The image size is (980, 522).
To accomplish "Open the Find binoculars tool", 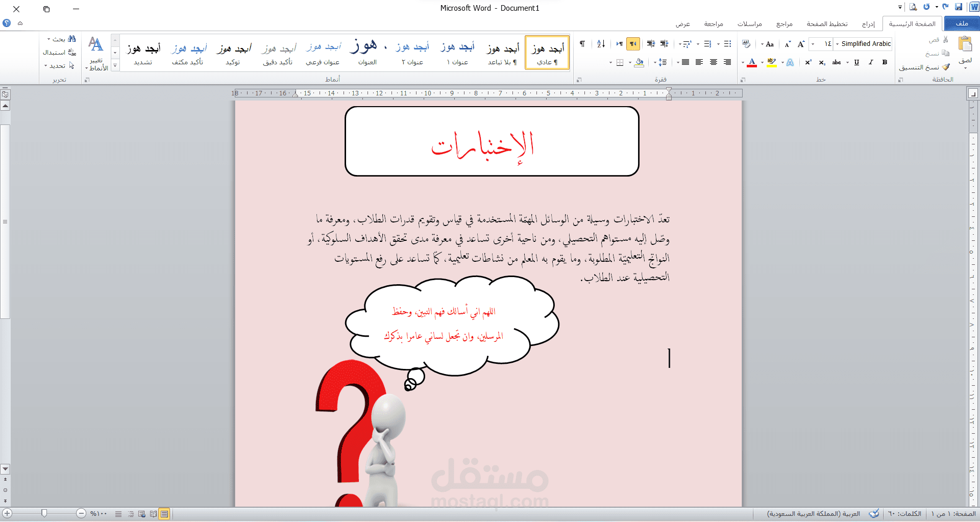I will point(71,39).
